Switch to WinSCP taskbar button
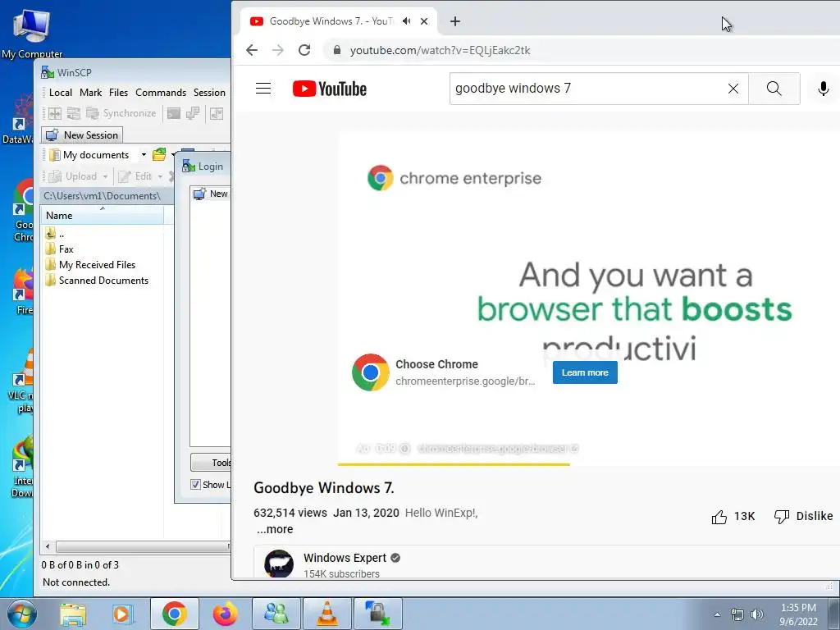Image resolution: width=840 pixels, height=630 pixels. point(377,614)
